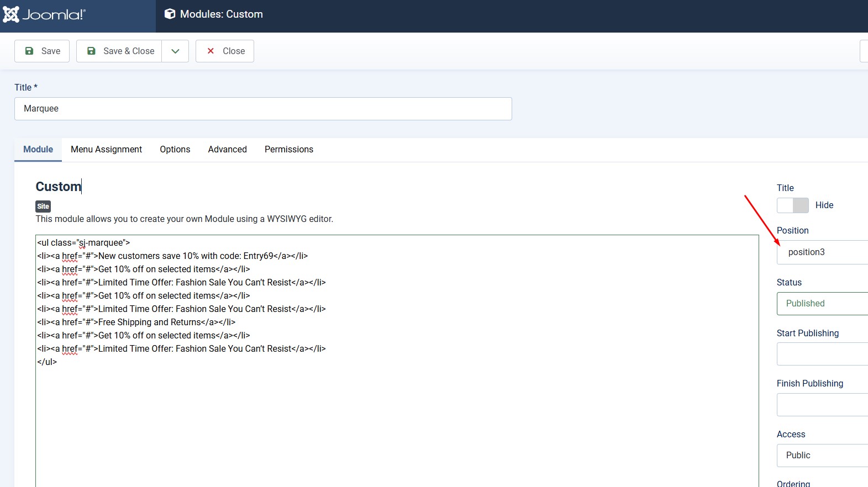Switch to the Module tab
Image resolution: width=868 pixels, height=487 pixels.
pos(38,150)
